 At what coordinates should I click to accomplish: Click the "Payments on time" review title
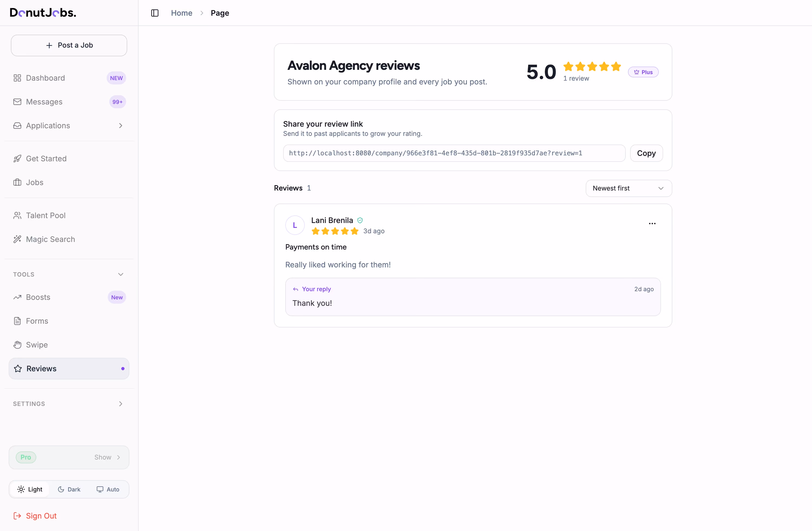click(x=316, y=247)
